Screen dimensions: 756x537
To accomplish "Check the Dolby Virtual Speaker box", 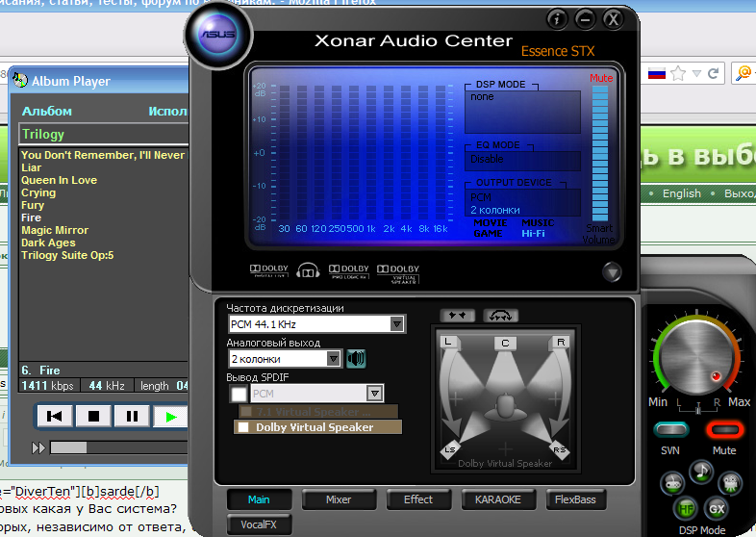I will [243, 427].
